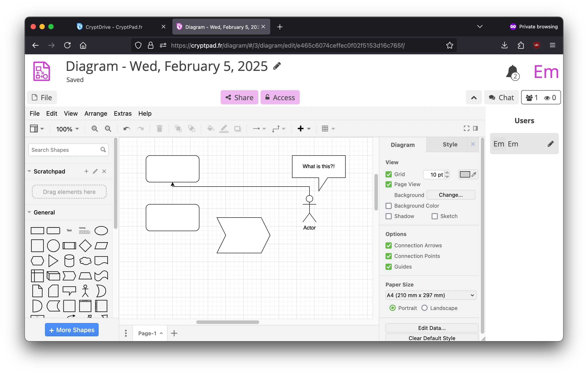Screen dimensions: 588x374
Task: Click the Format Panel toggle icon
Action: tap(475, 128)
